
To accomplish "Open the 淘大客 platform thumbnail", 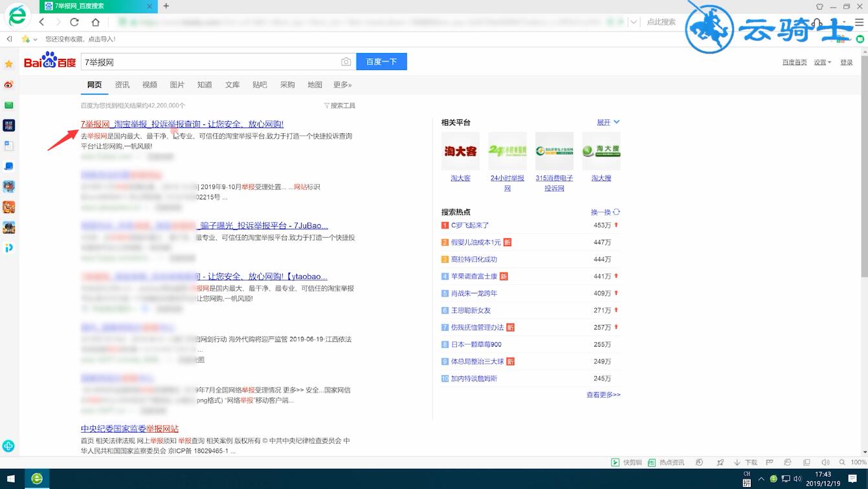I will pos(460,151).
